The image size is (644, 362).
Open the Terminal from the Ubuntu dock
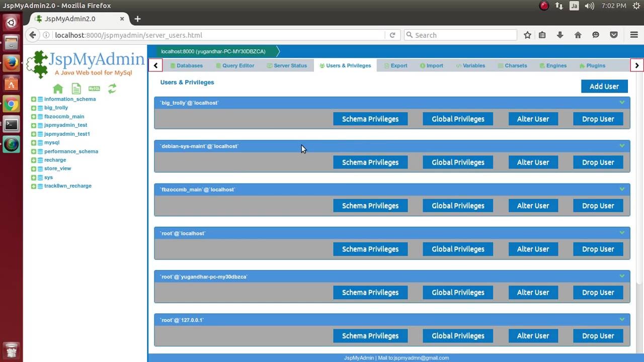(11, 125)
